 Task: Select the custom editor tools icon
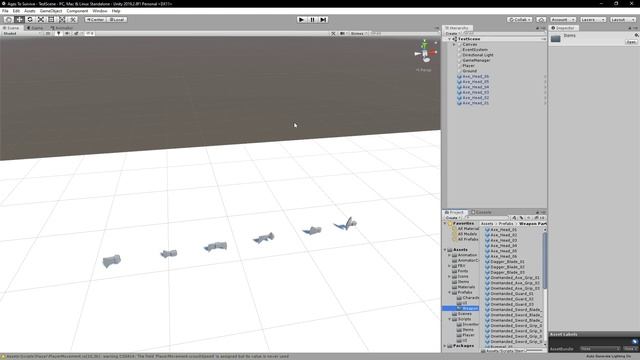tap(72, 20)
